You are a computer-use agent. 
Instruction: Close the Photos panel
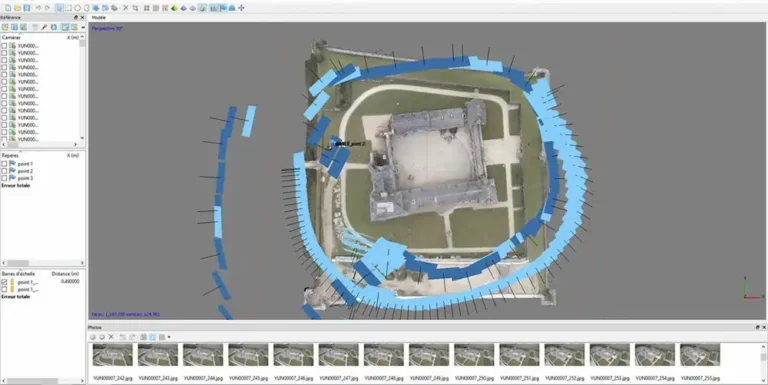pos(764,327)
